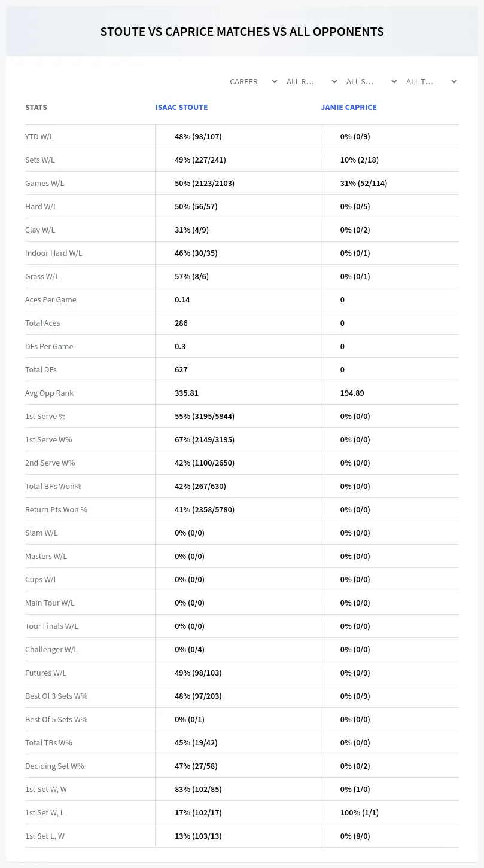Click Caprice's Avg Opp Rank value 194.89

click(x=352, y=393)
